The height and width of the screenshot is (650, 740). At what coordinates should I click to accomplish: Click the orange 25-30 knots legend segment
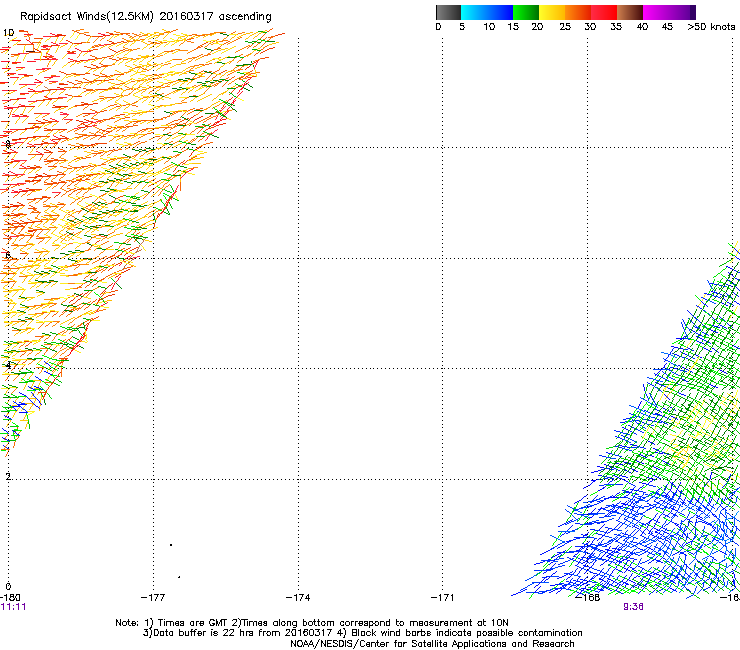pos(578,12)
